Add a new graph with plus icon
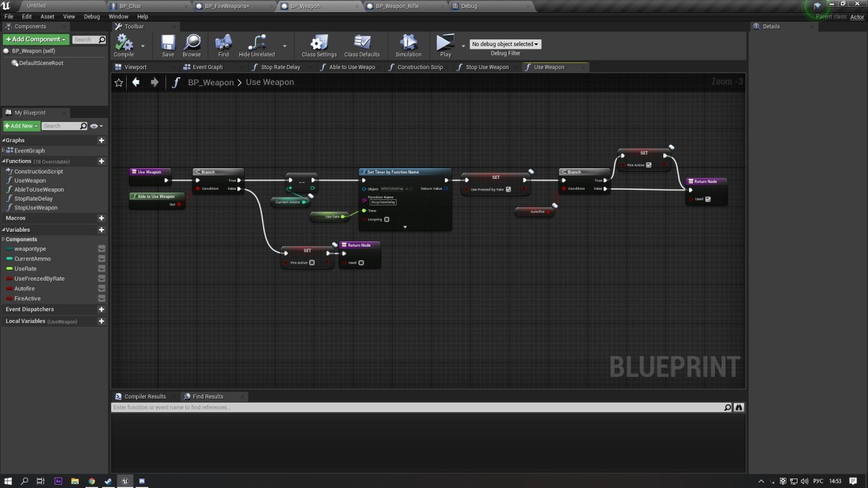Screen dimensions: 868x488 click(x=101, y=140)
